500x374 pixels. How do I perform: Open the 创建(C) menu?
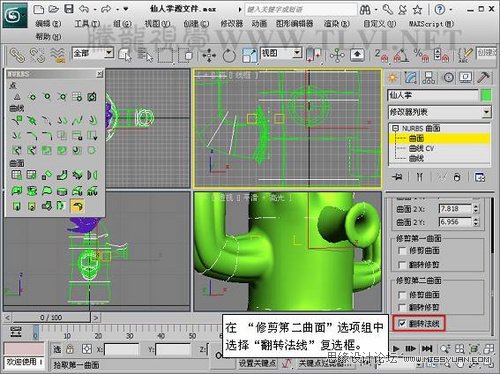point(196,24)
